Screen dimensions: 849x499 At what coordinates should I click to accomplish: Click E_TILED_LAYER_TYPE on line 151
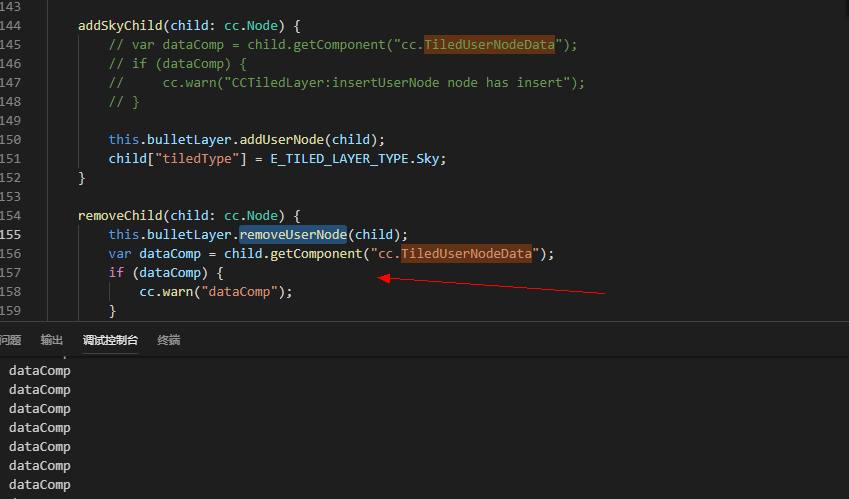[x=339, y=159]
